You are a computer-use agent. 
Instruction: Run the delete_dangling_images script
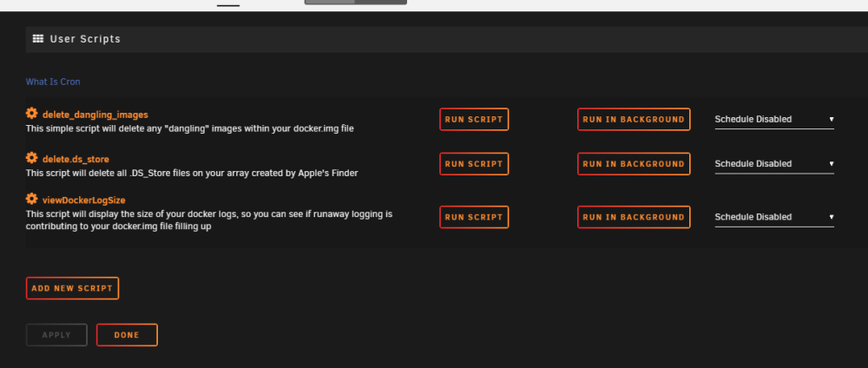point(474,120)
